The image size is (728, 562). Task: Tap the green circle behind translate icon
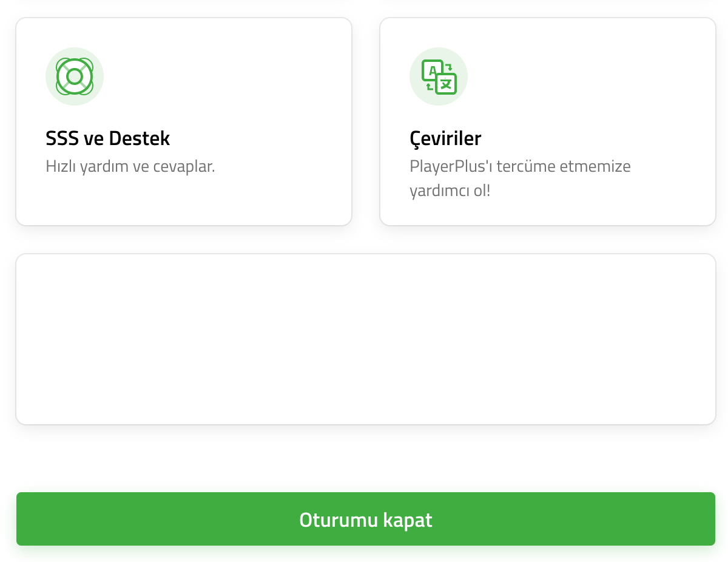click(439, 76)
